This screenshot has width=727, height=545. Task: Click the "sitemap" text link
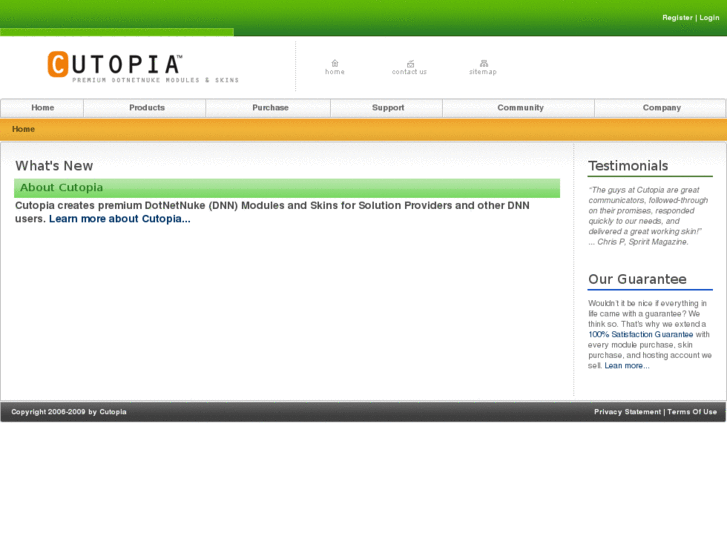coord(483,72)
